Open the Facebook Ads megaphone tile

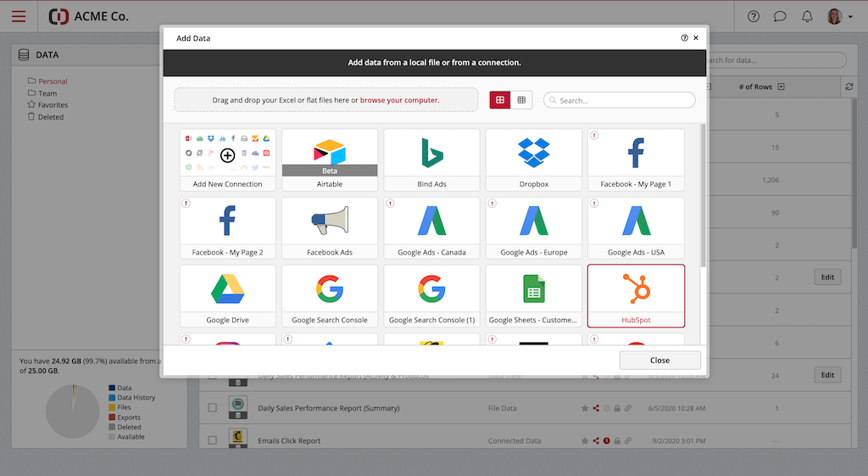330,228
